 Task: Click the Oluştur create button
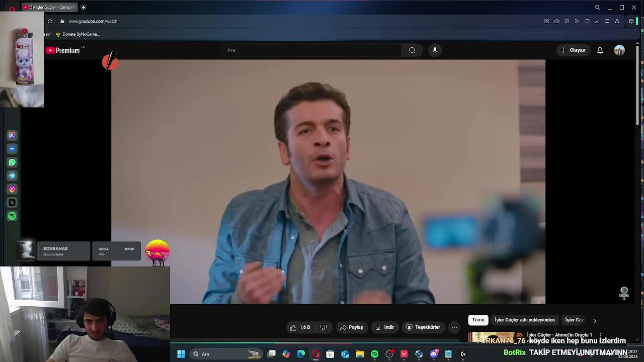tap(573, 50)
